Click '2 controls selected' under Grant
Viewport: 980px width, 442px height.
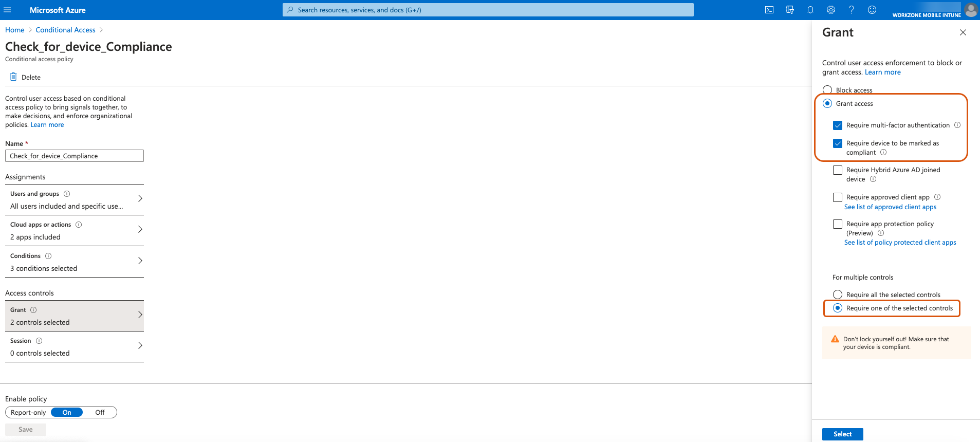[x=40, y=322]
